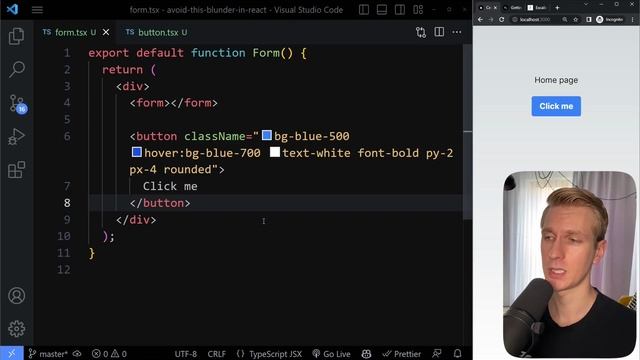Open the remote window indicator in status bar
Screen dimensions: 640x360
pyautogui.click(x=11, y=353)
